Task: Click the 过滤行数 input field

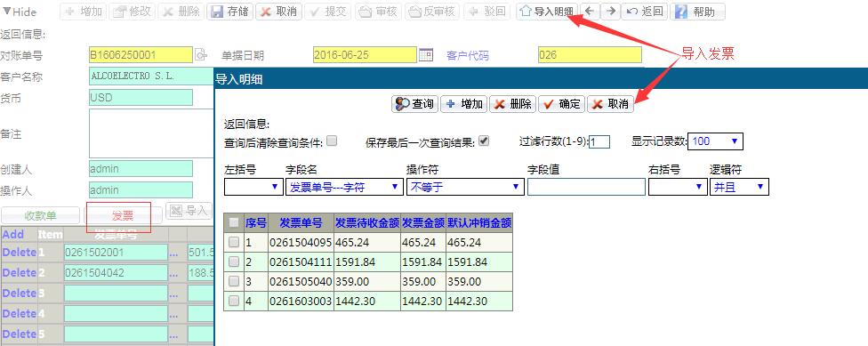Action: (x=599, y=141)
